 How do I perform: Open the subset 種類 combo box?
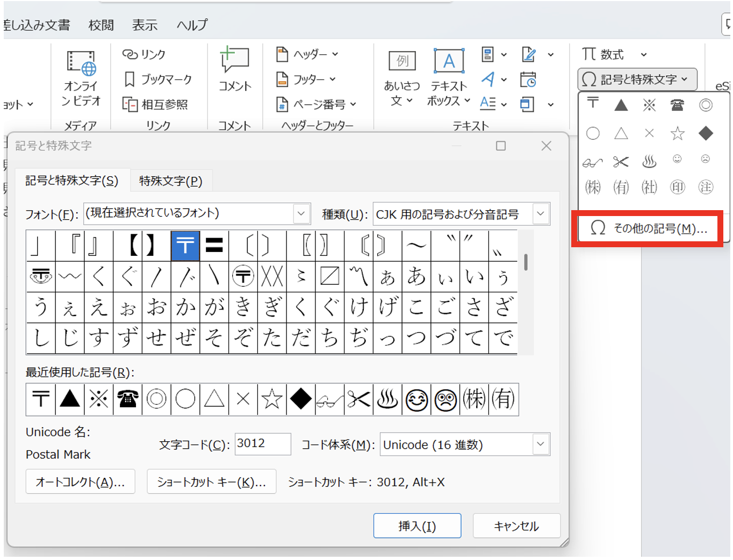tap(541, 214)
